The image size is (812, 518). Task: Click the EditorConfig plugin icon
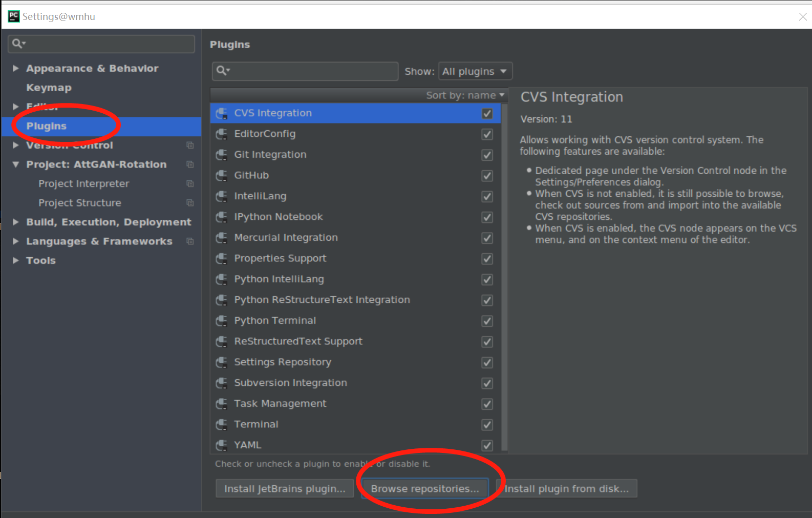[x=222, y=134]
